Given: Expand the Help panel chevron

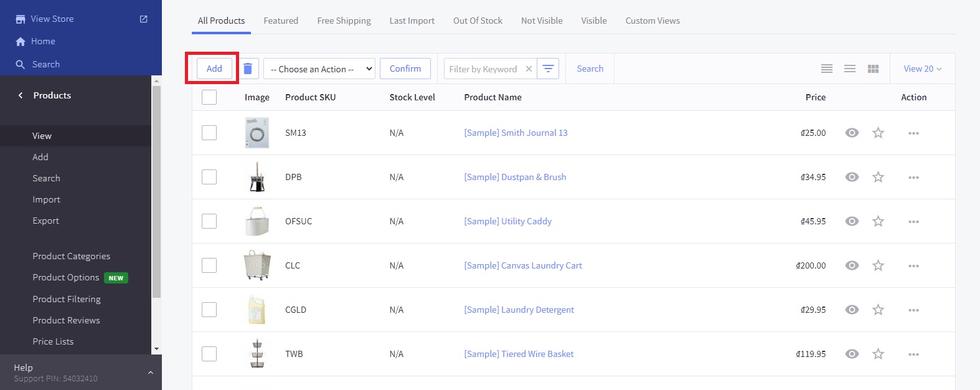Looking at the screenshot, I should (150, 373).
